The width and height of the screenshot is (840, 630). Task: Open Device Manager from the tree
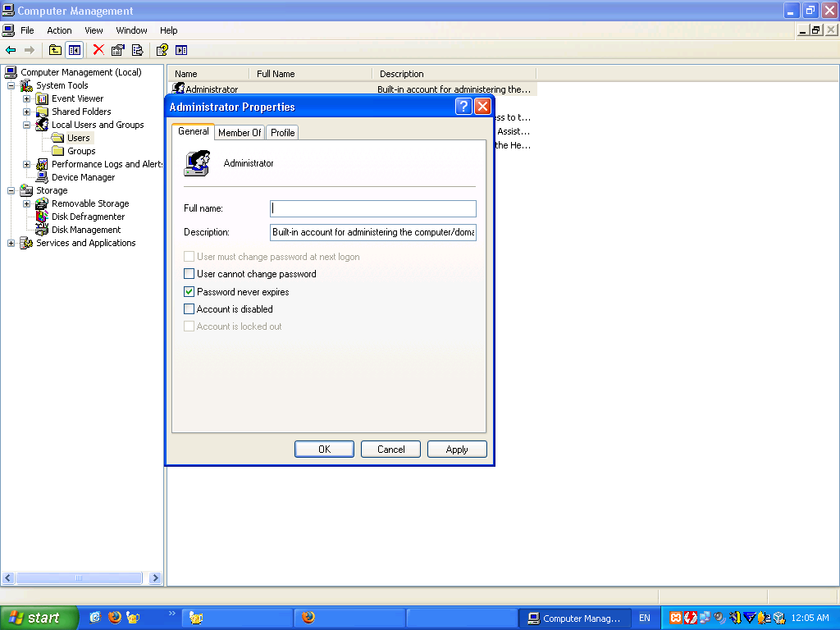(83, 177)
